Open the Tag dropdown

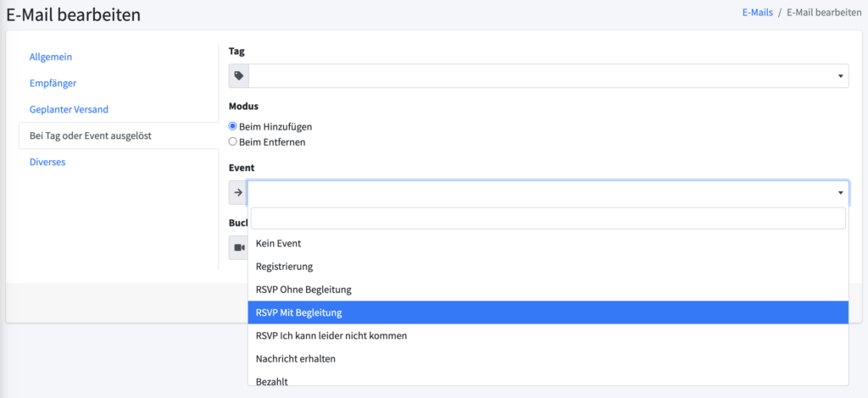click(x=548, y=76)
